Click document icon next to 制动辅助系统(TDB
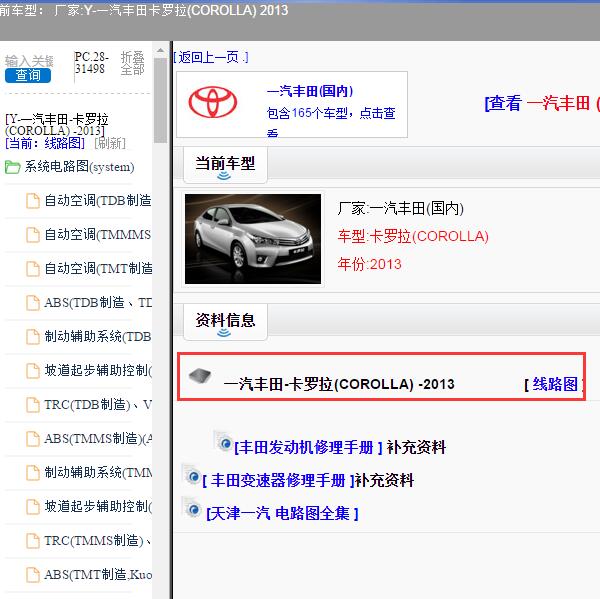This screenshot has width=600, height=599. point(33,337)
